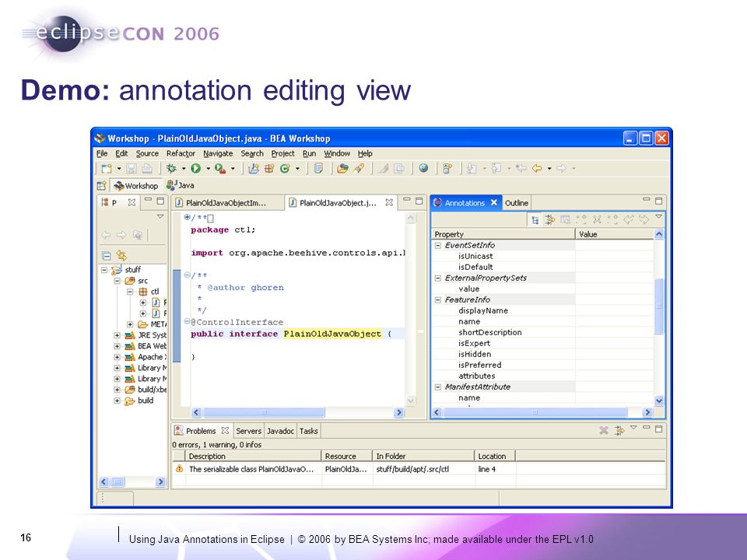Image resolution: width=747 pixels, height=560 pixels.
Task: Close the Annotations view tab
Action: point(494,202)
